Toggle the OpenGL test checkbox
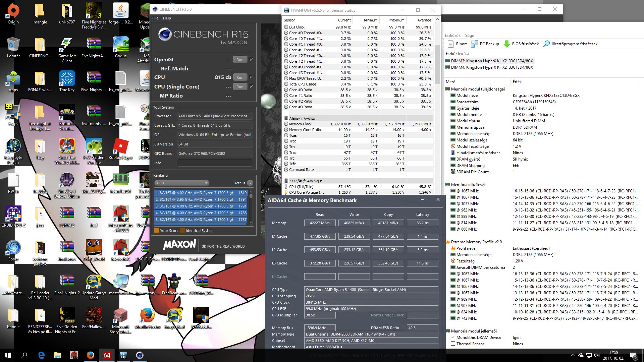The width and height of the screenshot is (644, 362). [251, 59]
